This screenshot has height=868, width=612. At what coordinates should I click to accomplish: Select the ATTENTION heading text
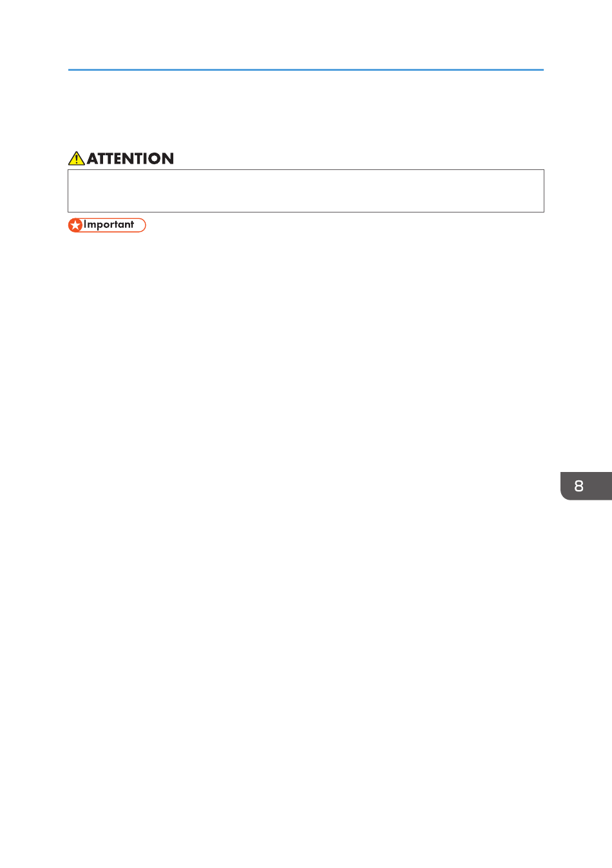[130, 159]
